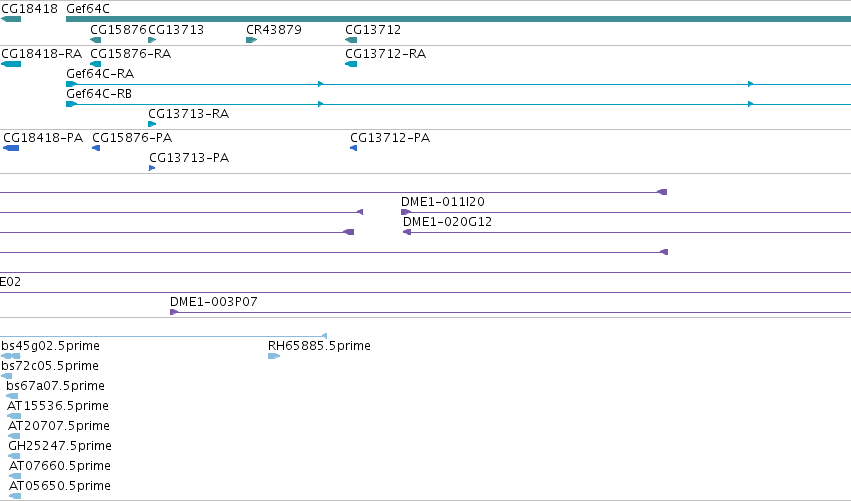
Task: Click the AT05650.5prime label
Action: click(60, 486)
